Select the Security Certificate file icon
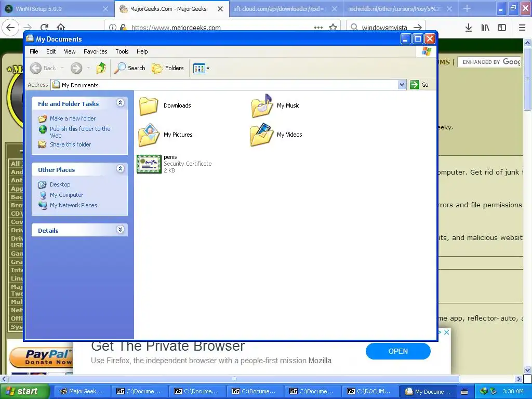The width and height of the screenshot is (532, 399). (149, 164)
